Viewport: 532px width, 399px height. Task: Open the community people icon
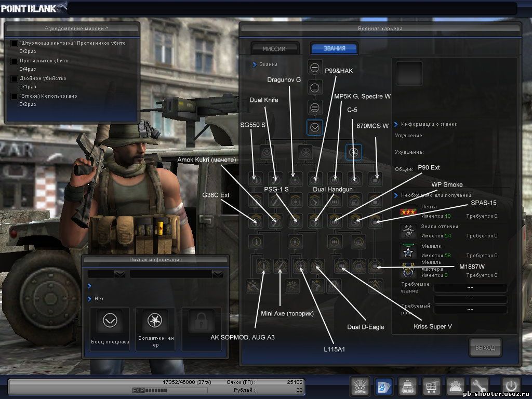pyautogui.click(x=455, y=386)
